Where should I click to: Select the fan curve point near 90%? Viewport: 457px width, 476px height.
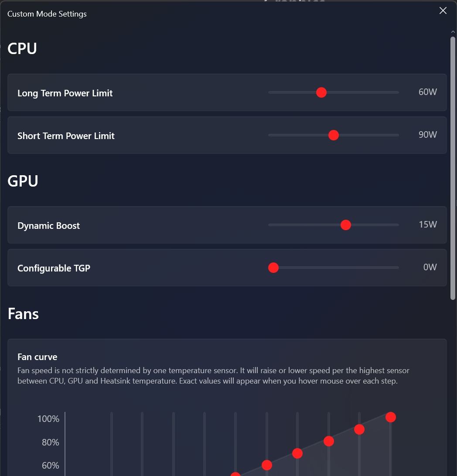coord(359,429)
